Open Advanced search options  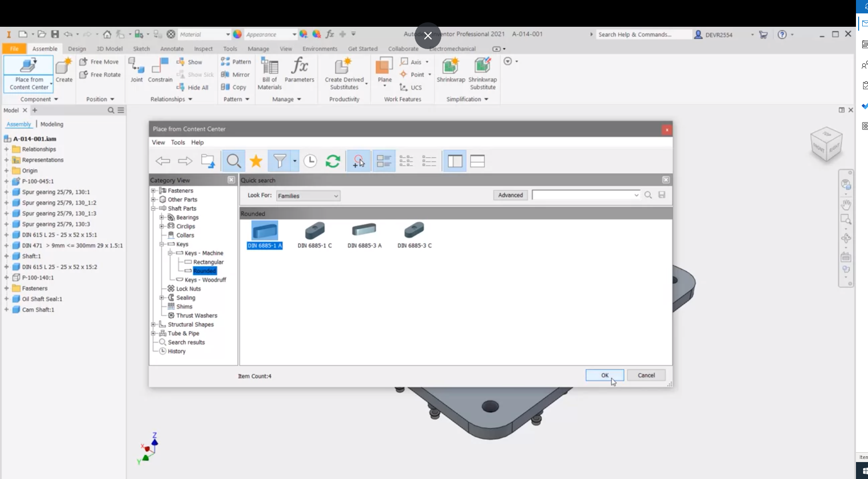(510, 195)
